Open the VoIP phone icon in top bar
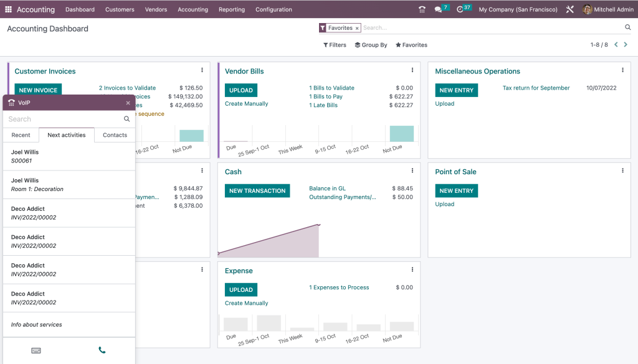 coord(422,9)
